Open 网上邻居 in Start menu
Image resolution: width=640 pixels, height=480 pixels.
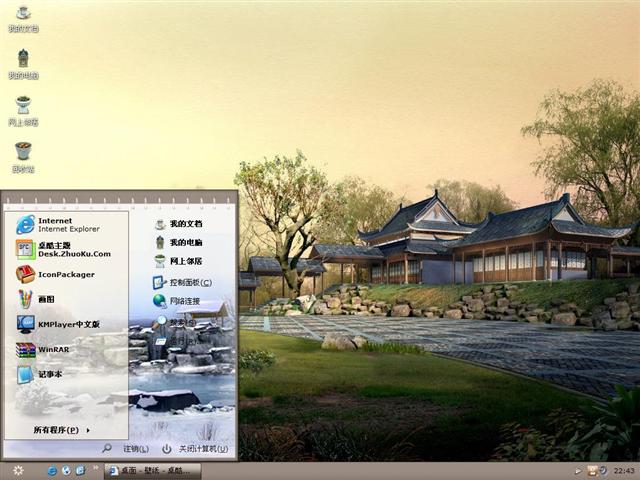[179, 261]
